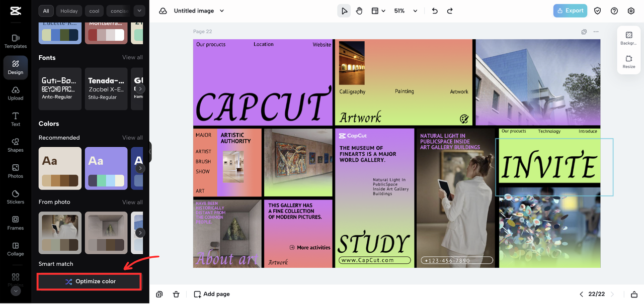Open the Shapes sidebar panel

[16, 145]
